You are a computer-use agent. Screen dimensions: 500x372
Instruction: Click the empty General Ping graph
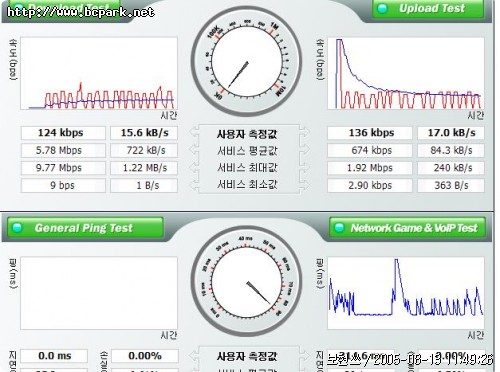[99, 293]
